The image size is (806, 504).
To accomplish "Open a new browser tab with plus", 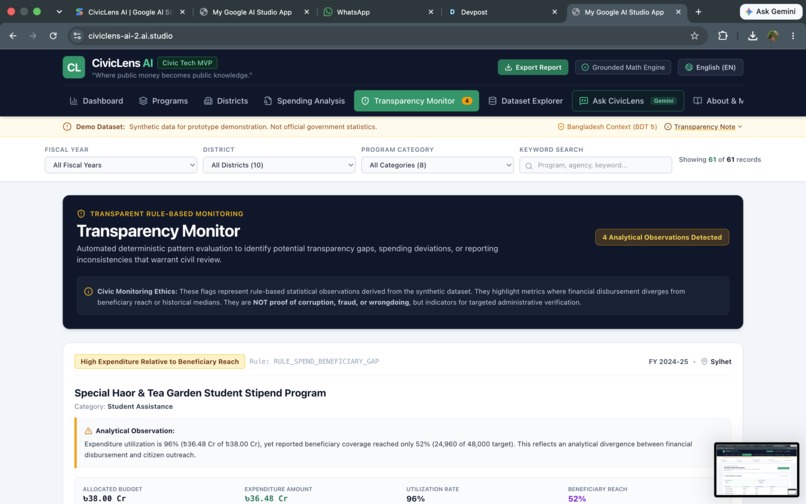I will pos(698,12).
